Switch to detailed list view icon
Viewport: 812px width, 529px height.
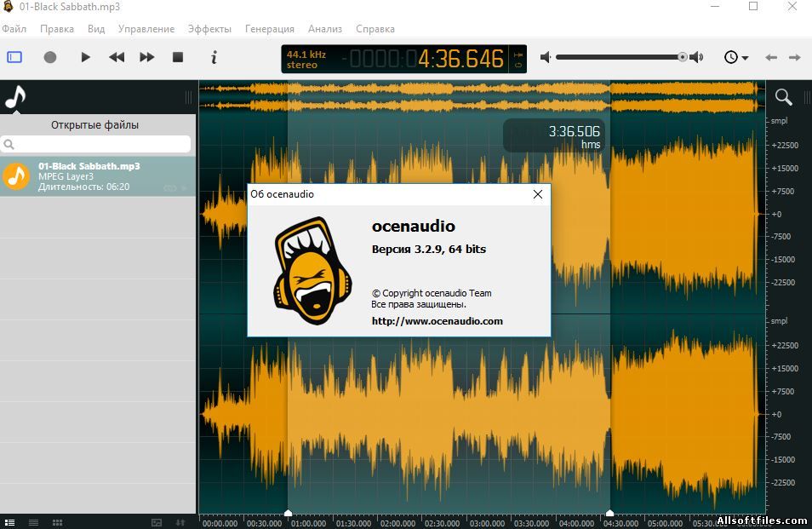9,522
